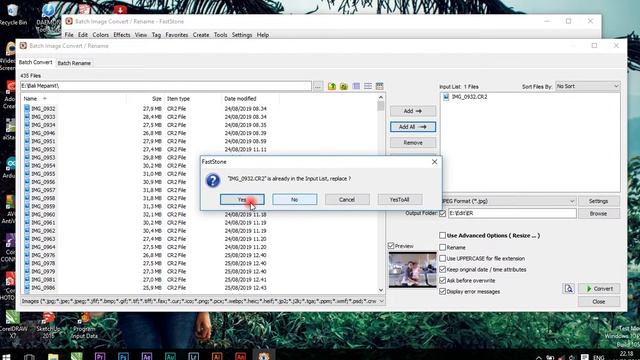This screenshot has height=360, width=640.
Task: Click YesToAll in the replace dialog
Action: (399, 200)
